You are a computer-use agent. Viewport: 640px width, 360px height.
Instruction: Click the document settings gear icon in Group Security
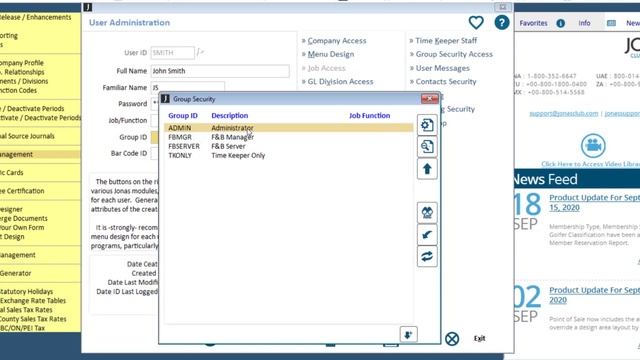[x=427, y=125]
